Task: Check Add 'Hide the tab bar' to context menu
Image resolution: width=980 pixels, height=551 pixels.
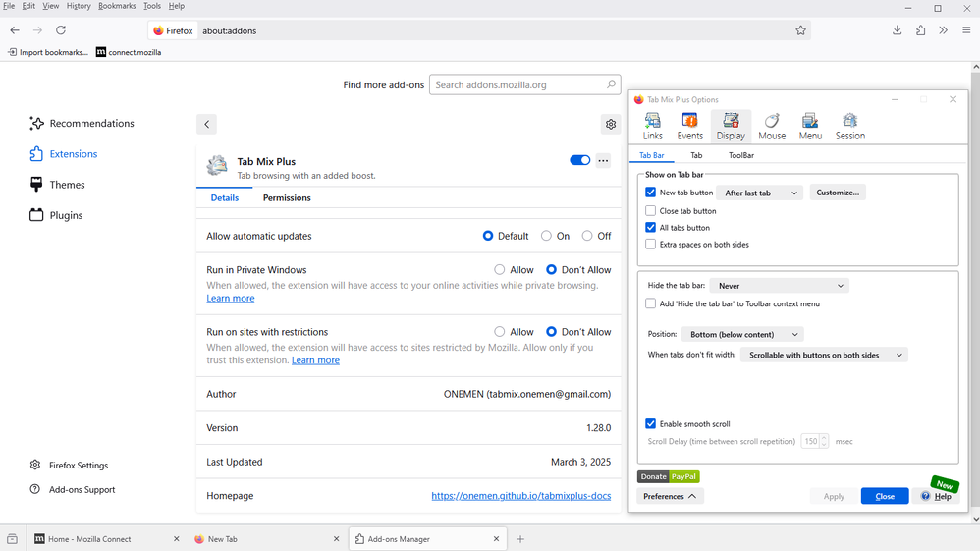Action: (x=651, y=303)
